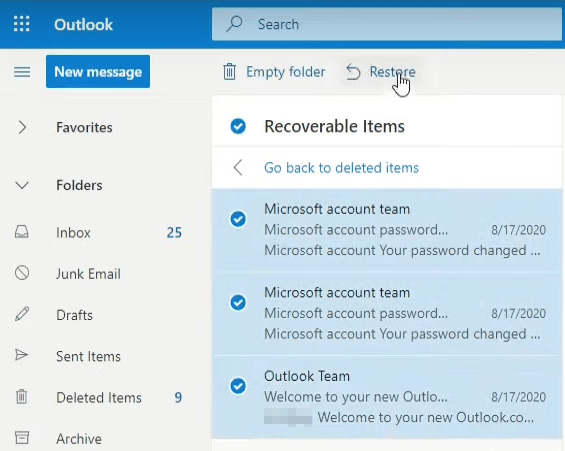The height and width of the screenshot is (451, 565).
Task: Click the first message's 8/17/2020 date
Action: tap(519, 230)
